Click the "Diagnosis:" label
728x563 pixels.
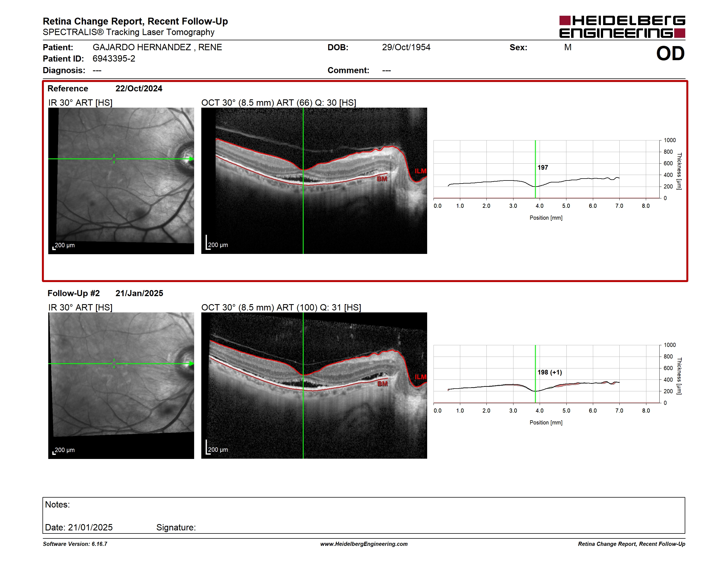coord(64,70)
